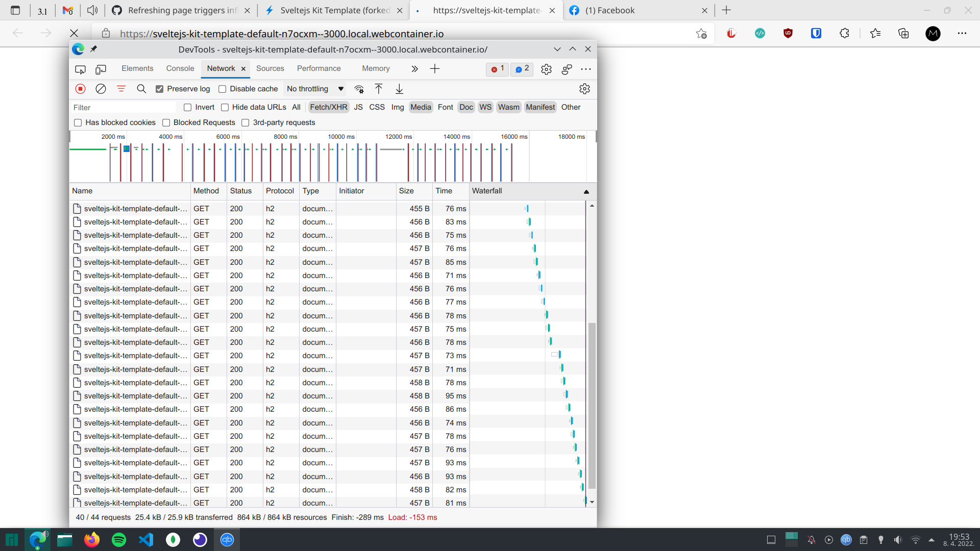Select the Media request filter
The height and width of the screenshot is (551, 980).
point(420,107)
